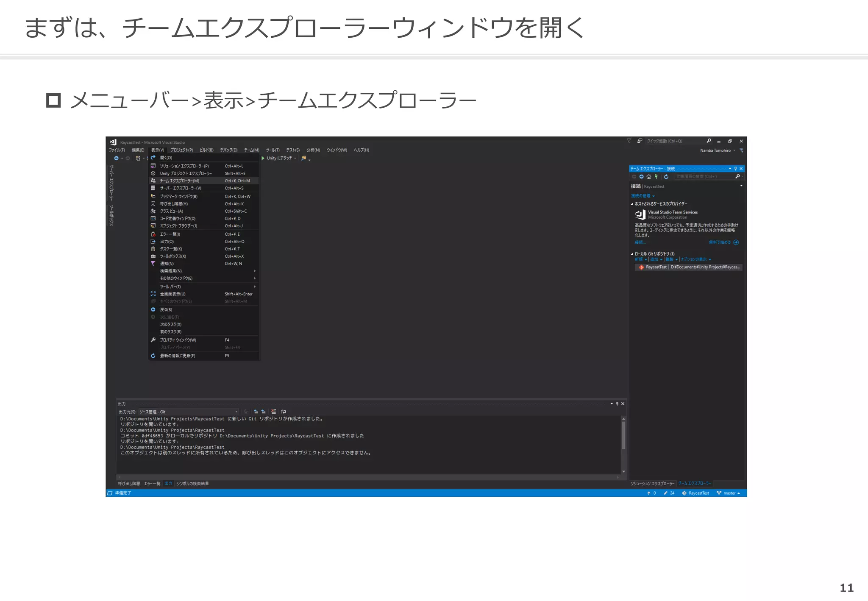The height and width of the screenshot is (601, 868).
Task: Select 全画面表示(U) menu entry
Action: [x=204, y=294]
